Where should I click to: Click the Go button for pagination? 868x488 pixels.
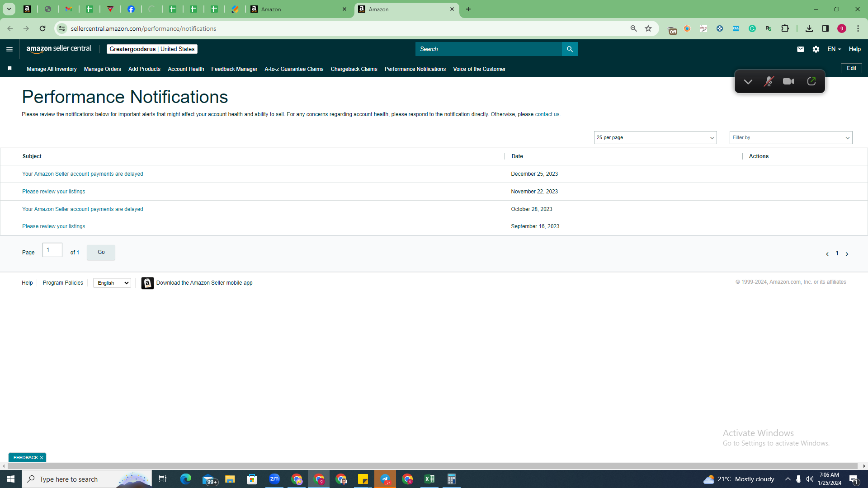(x=101, y=252)
